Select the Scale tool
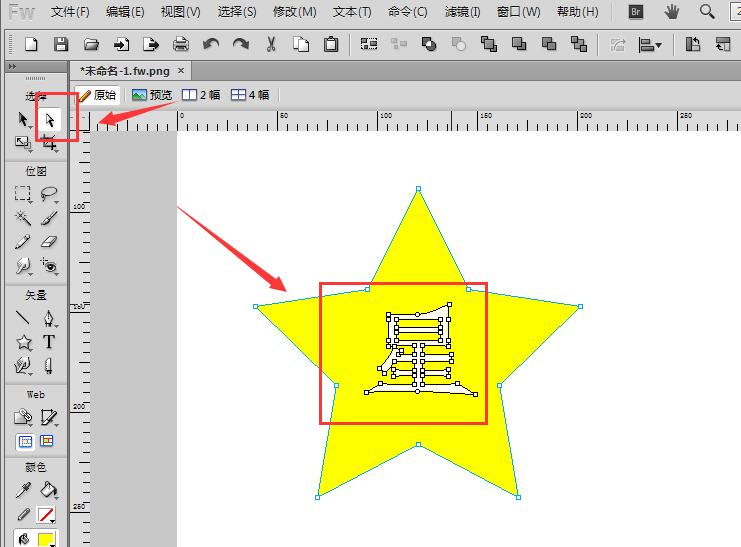This screenshot has height=547, width=741. click(23, 143)
